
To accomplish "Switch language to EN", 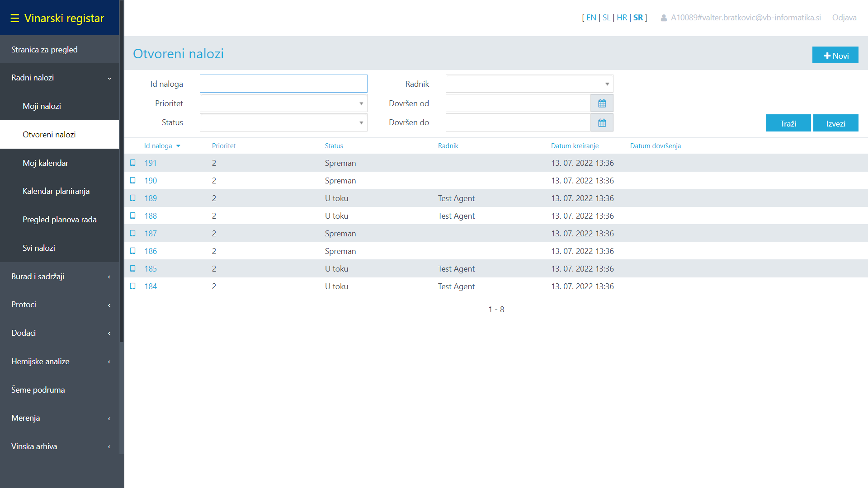I will [591, 18].
